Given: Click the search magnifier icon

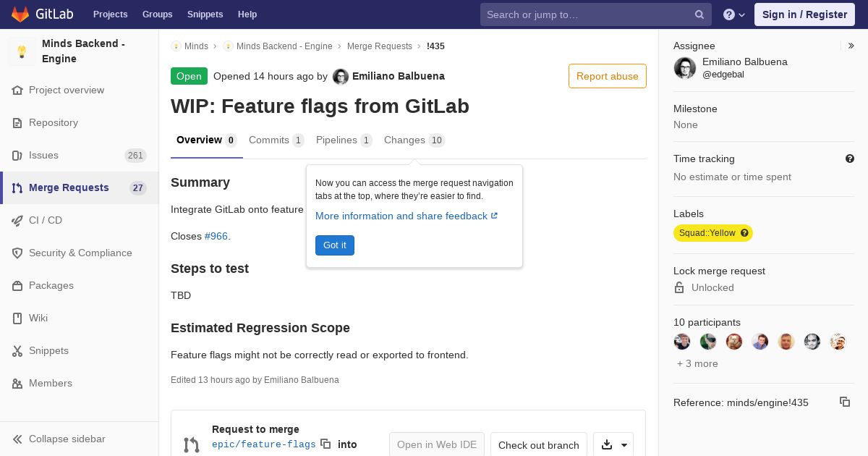Looking at the screenshot, I should (699, 14).
